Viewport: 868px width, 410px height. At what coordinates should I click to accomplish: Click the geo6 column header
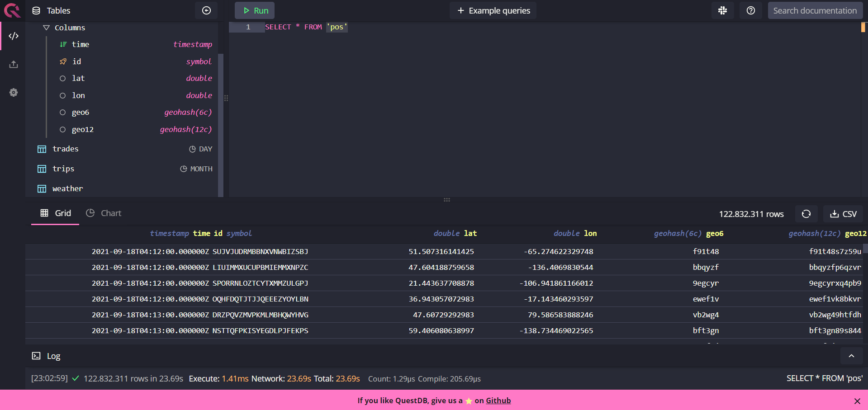point(688,233)
